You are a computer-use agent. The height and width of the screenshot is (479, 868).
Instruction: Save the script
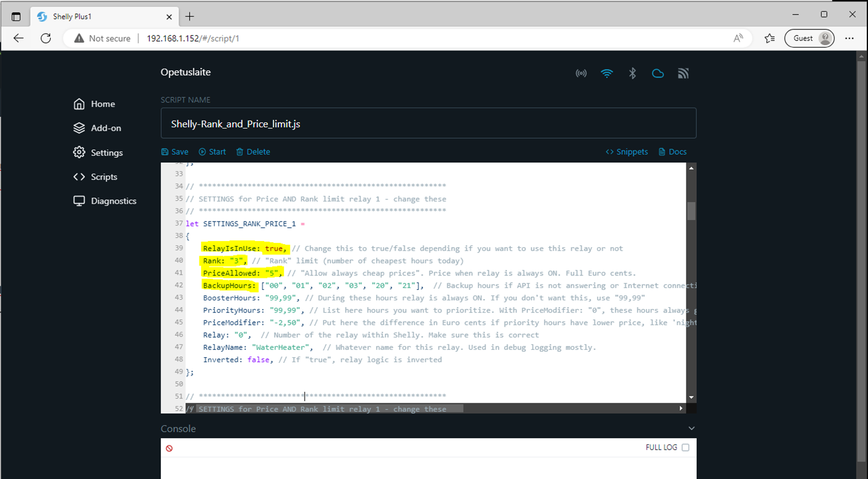[x=175, y=152]
